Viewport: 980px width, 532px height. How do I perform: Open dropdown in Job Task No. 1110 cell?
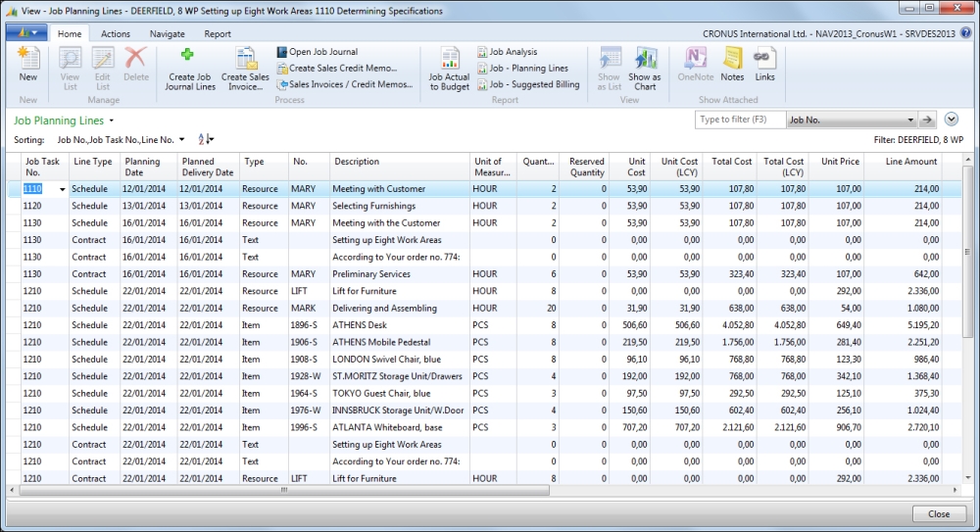point(62,189)
